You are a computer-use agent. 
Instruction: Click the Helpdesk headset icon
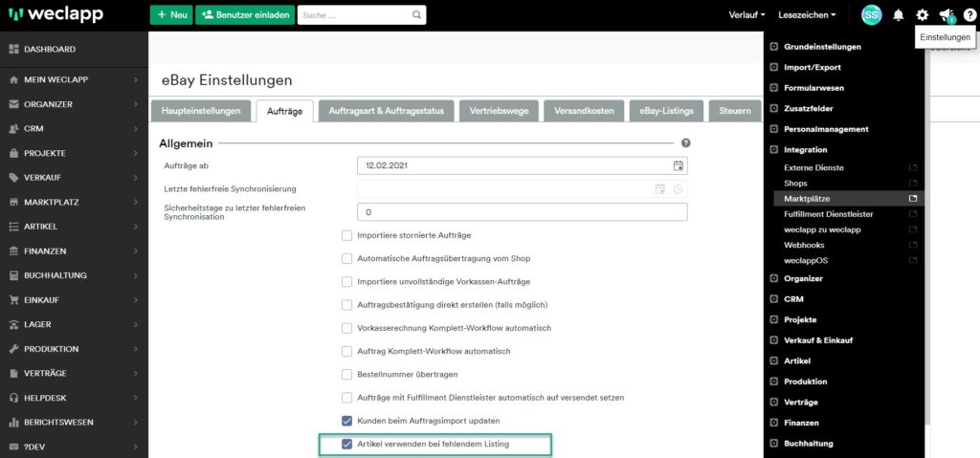[x=13, y=398]
